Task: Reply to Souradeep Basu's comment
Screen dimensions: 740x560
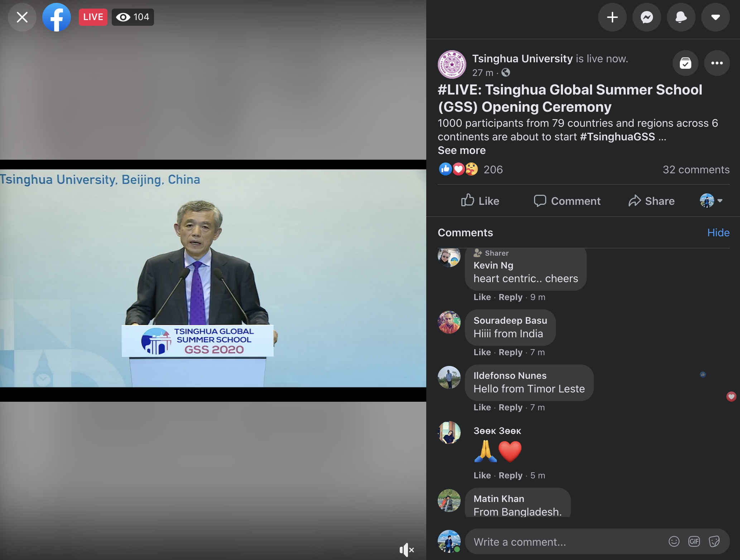Action: pos(510,352)
